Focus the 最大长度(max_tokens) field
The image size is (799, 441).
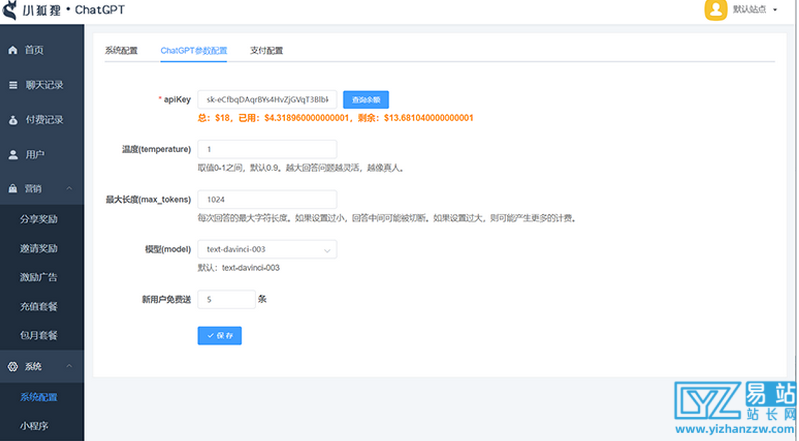pyautogui.click(x=266, y=199)
